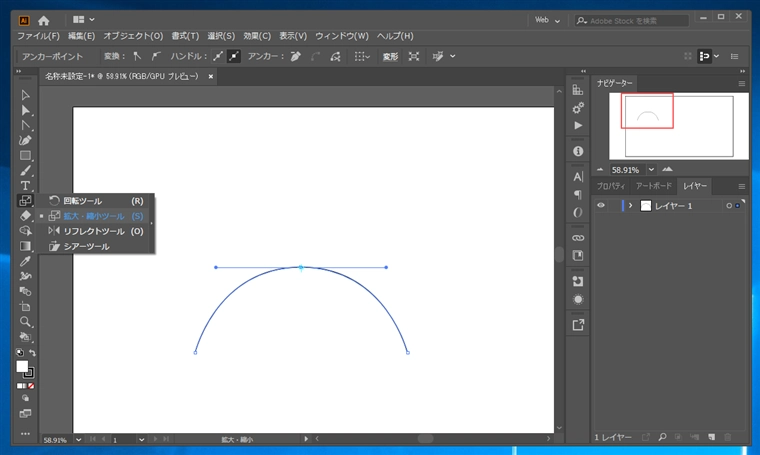Image resolution: width=760 pixels, height=455 pixels.
Task: Open status bar zoom level dropdown
Action: tap(79, 439)
